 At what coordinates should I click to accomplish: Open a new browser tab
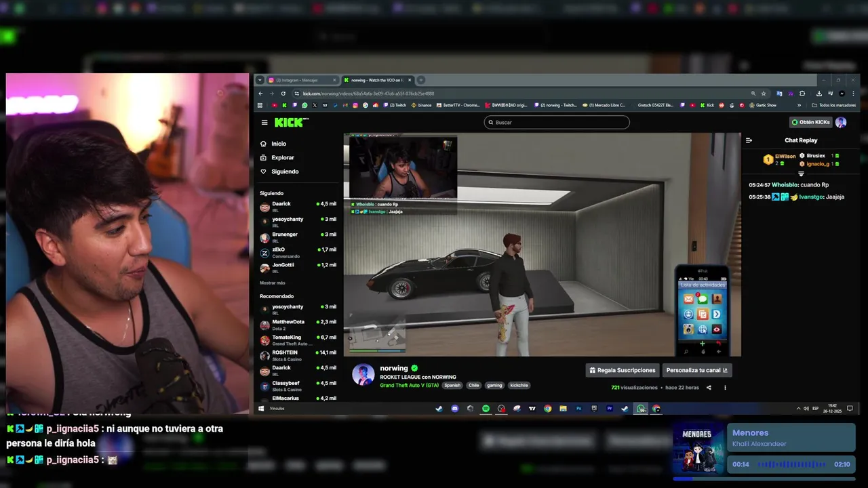point(420,80)
